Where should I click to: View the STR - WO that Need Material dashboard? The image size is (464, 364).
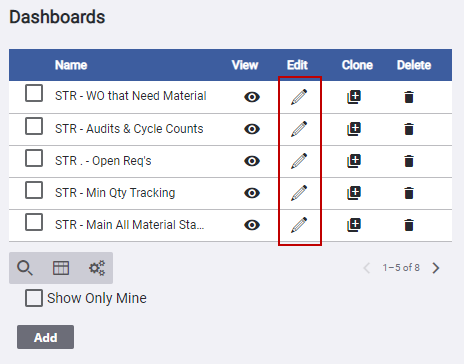click(x=252, y=97)
